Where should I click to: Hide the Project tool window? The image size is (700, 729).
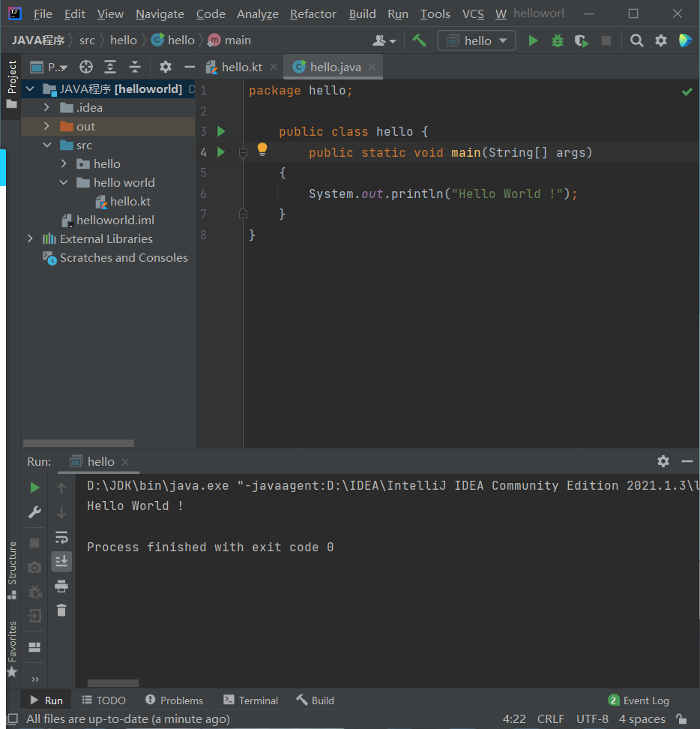[190, 67]
